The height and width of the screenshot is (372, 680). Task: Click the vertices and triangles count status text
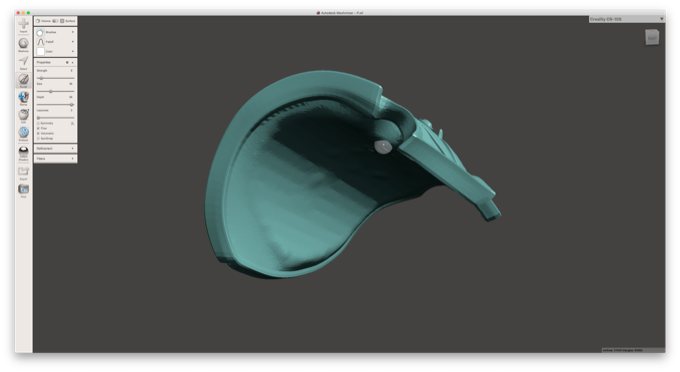[622, 350]
